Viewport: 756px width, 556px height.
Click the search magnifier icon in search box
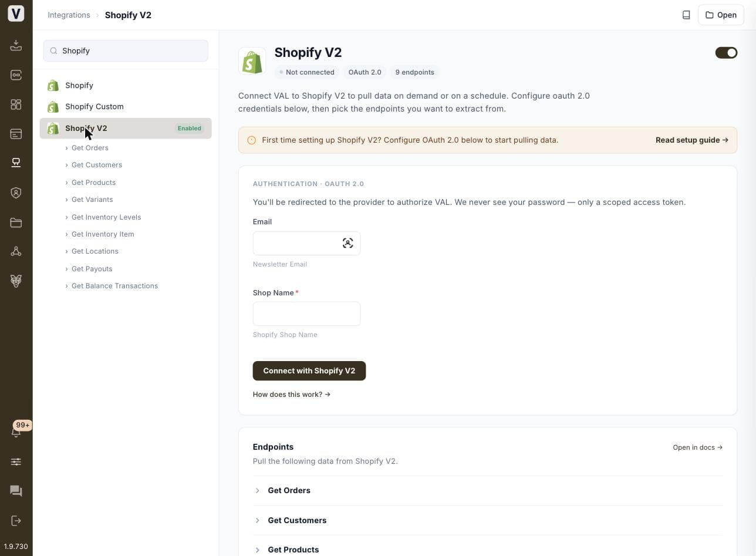(54, 51)
